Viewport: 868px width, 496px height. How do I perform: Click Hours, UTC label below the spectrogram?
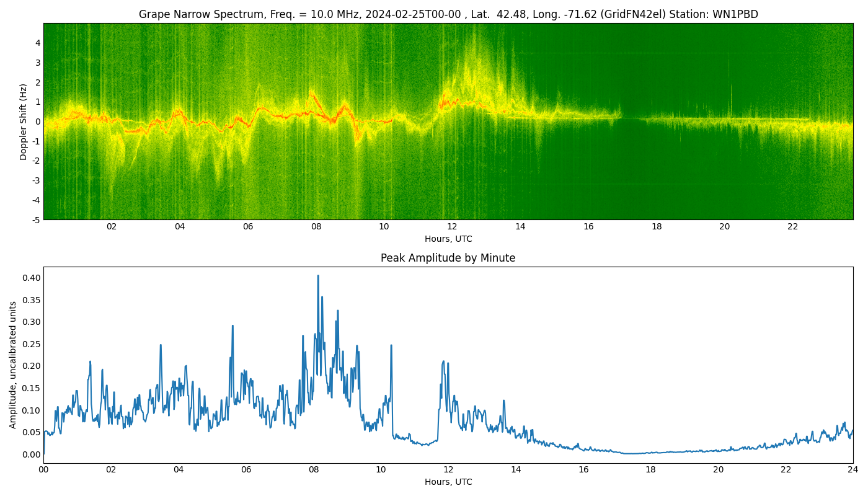click(448, 239)
